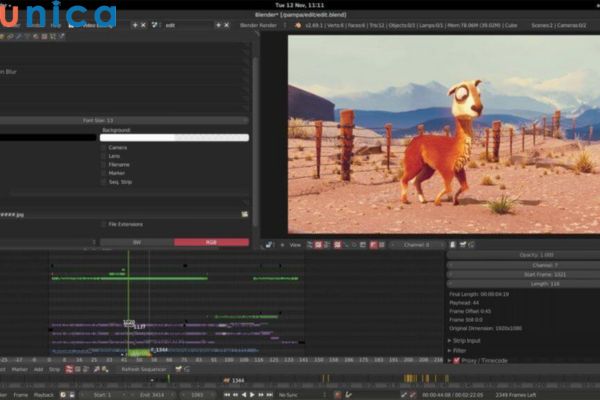Screen dimensions: 600x400
Task: Click the black text color swatch
Action: 48,137
